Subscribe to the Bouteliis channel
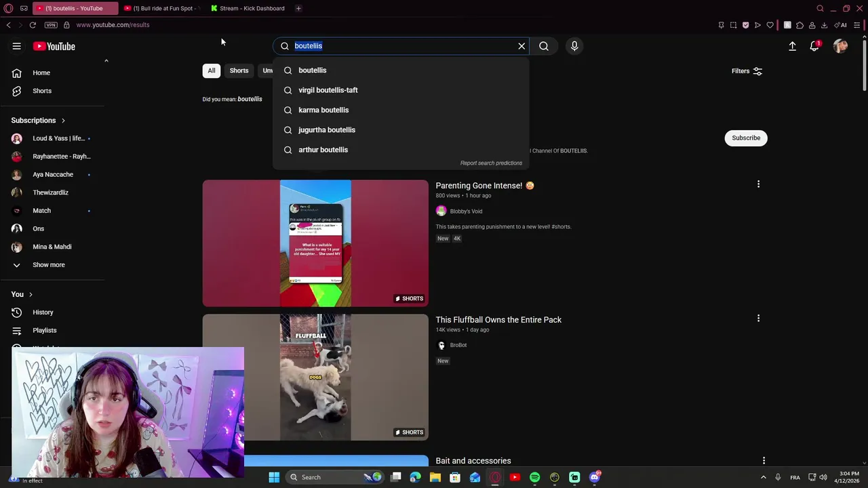This screenshot has height=488, width=868. (x=746, y=138)
